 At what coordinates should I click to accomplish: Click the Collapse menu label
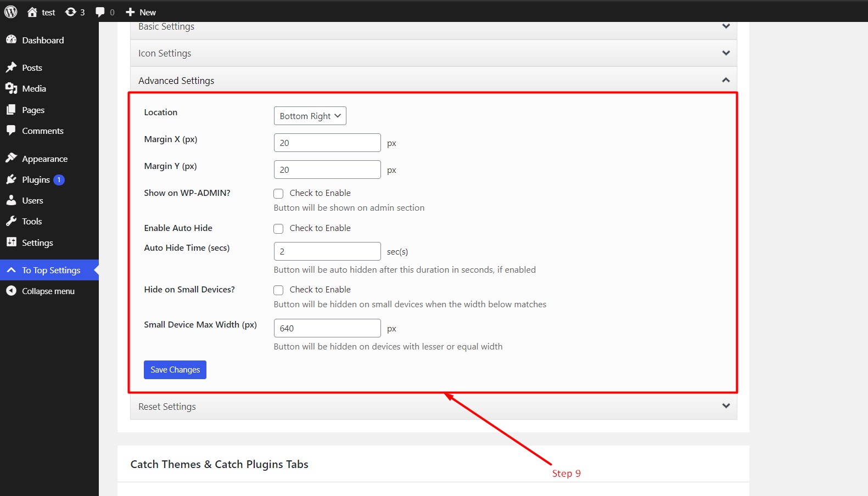(x=48, y=291)
